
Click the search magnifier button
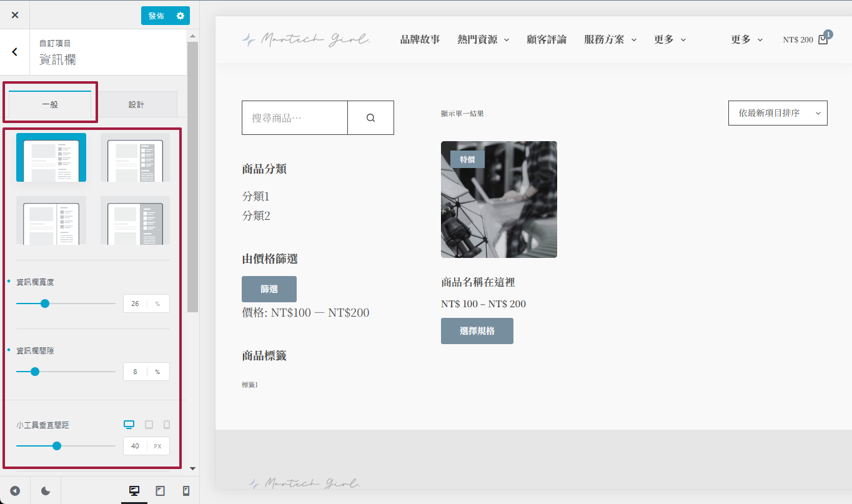[x=370, y=117]
